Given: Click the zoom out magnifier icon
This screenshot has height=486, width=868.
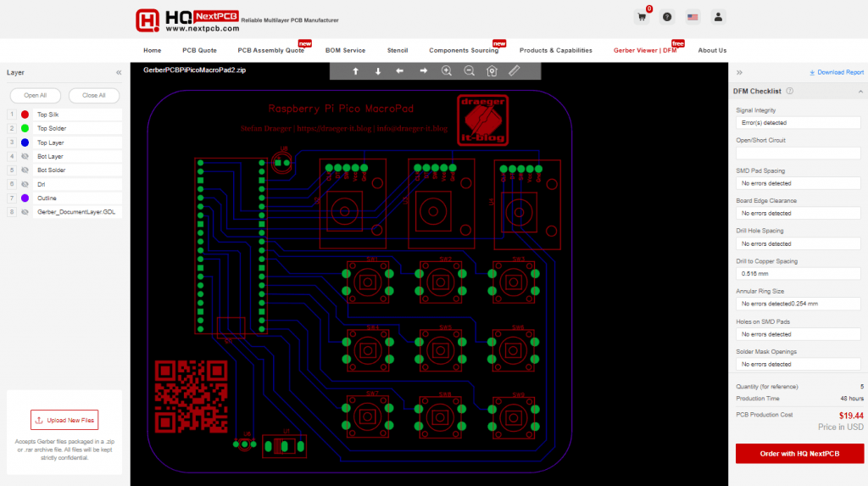Looking at the screenshot, I should tap(469, 71).
